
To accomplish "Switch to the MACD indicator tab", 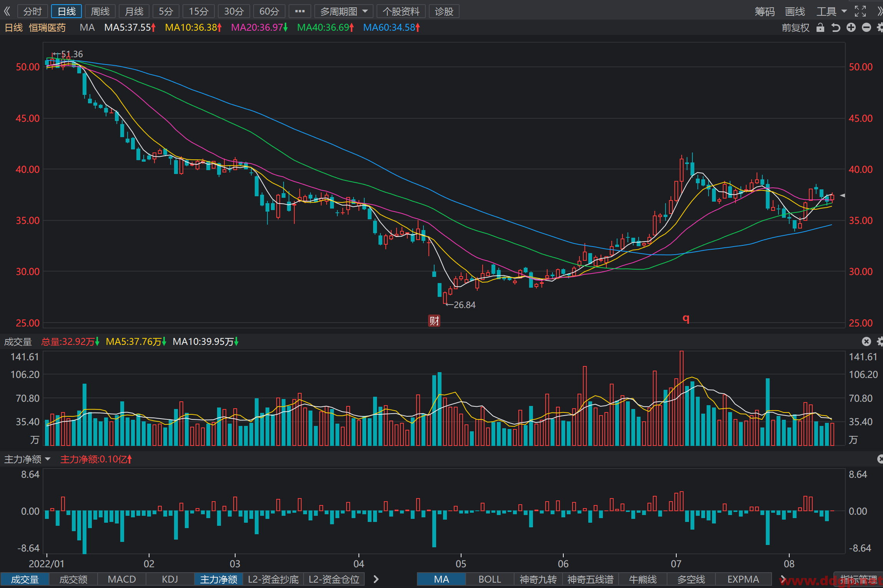I will click(122, 579).
